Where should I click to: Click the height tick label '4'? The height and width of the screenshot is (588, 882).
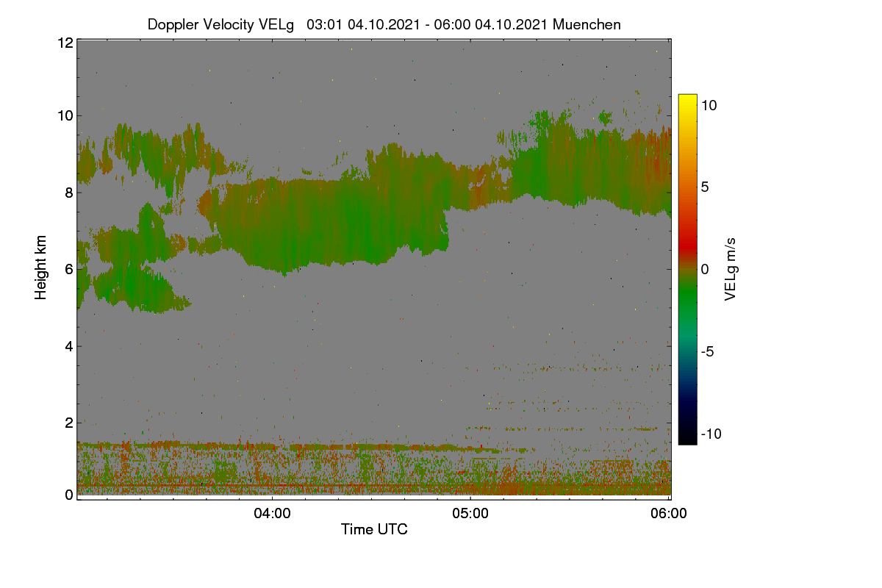(69, 345)
